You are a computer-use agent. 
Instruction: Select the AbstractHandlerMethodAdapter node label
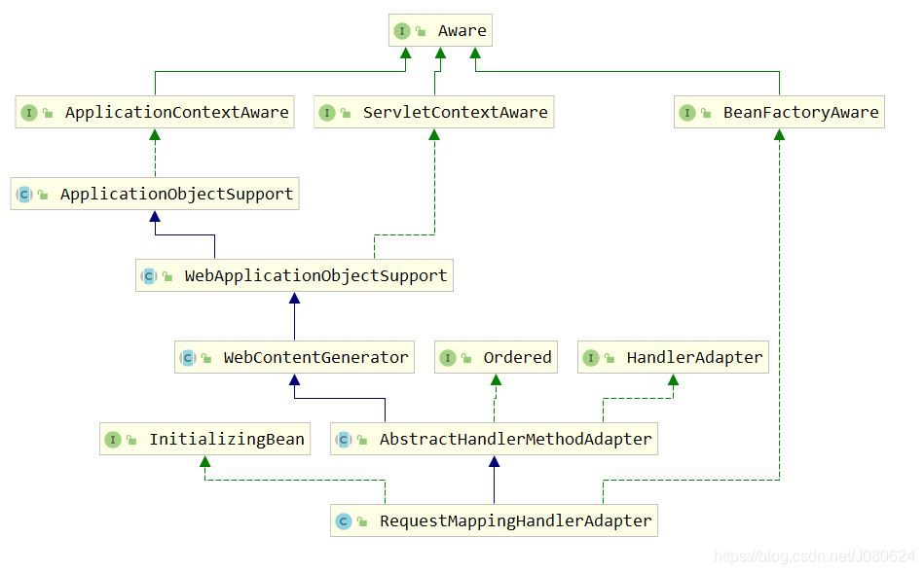pyautogui.click(x=515, y=440)
